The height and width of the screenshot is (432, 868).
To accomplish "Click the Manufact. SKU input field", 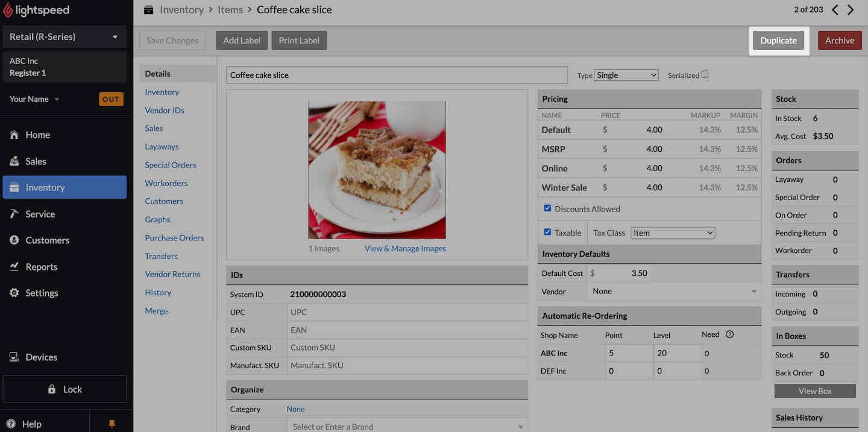I will click(x=407, y=366).
